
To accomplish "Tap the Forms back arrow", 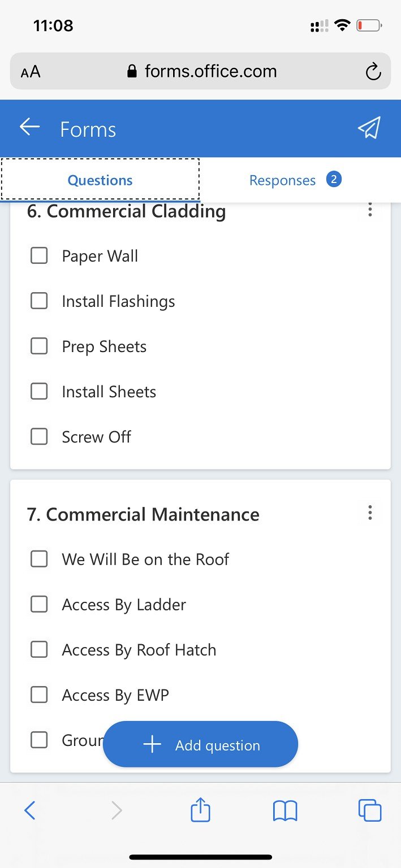I will (x=30, y=127).
